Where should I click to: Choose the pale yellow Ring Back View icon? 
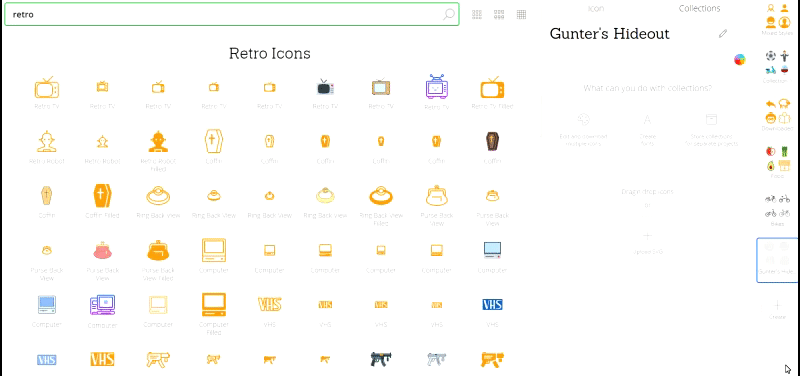pos(325,195)
